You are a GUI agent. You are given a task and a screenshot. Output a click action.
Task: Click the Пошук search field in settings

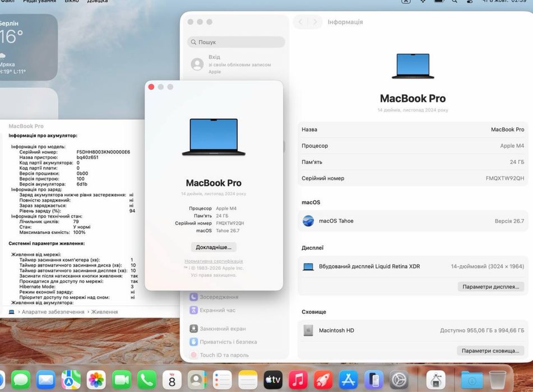(x=236, y=42)
